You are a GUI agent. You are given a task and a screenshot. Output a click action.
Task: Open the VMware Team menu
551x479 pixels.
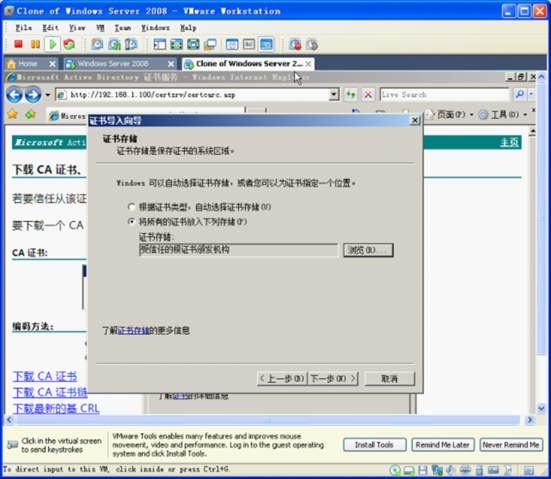point(123,27)
